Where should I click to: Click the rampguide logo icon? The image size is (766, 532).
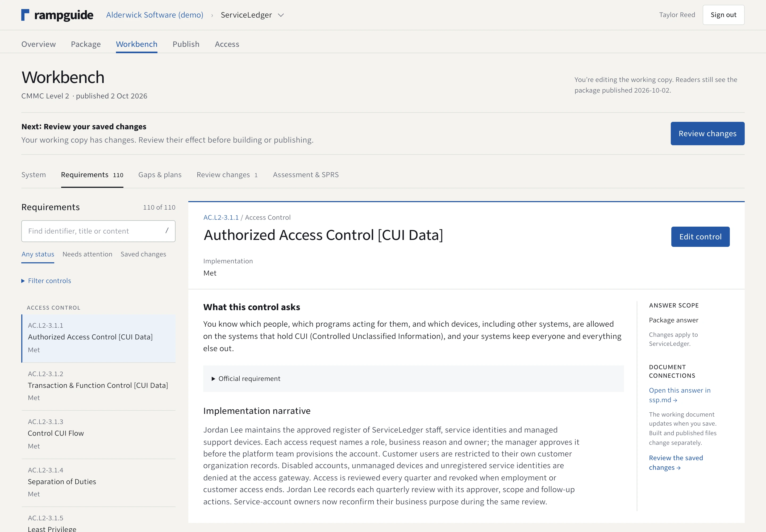(25, 15)
